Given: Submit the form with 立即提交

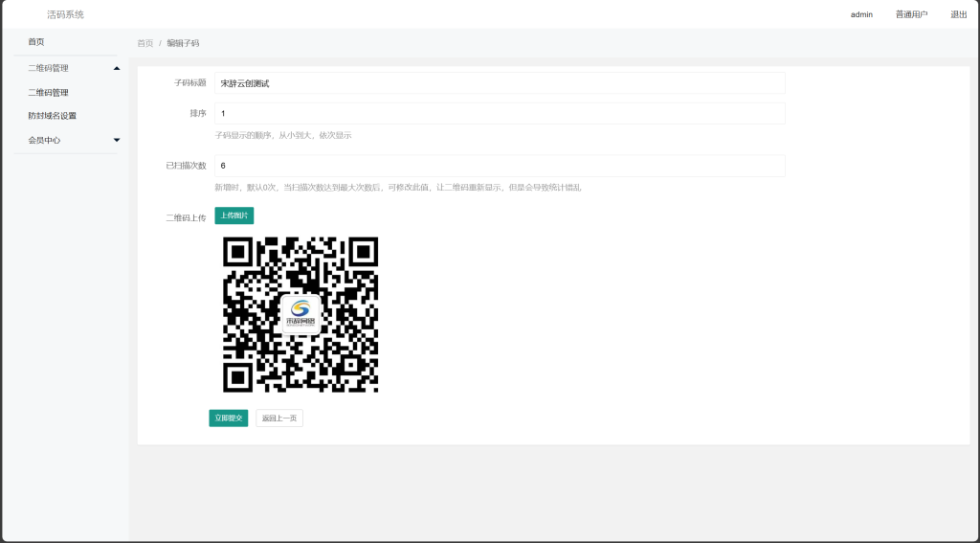Looking at the screenshot, I should coord(228,419).
